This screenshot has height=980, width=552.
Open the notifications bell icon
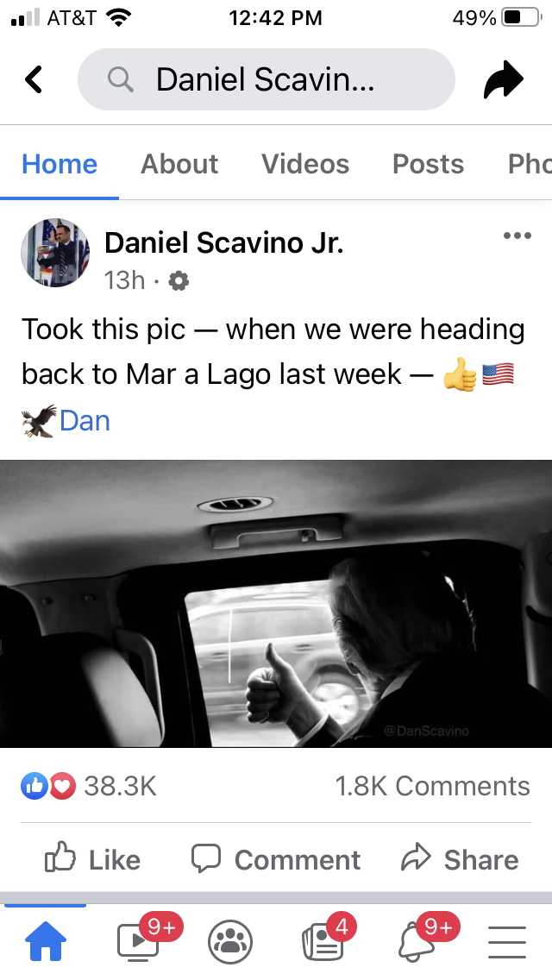416,942
